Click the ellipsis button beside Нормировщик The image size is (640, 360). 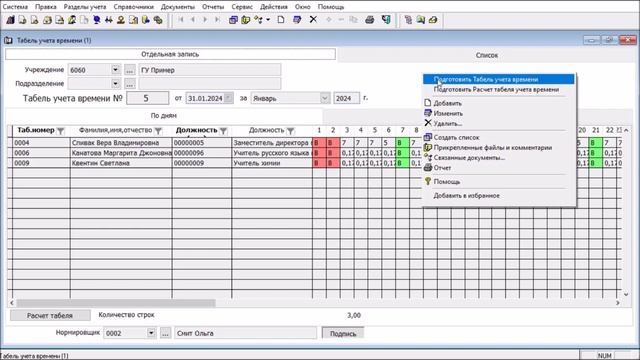[x=165, y=333]
